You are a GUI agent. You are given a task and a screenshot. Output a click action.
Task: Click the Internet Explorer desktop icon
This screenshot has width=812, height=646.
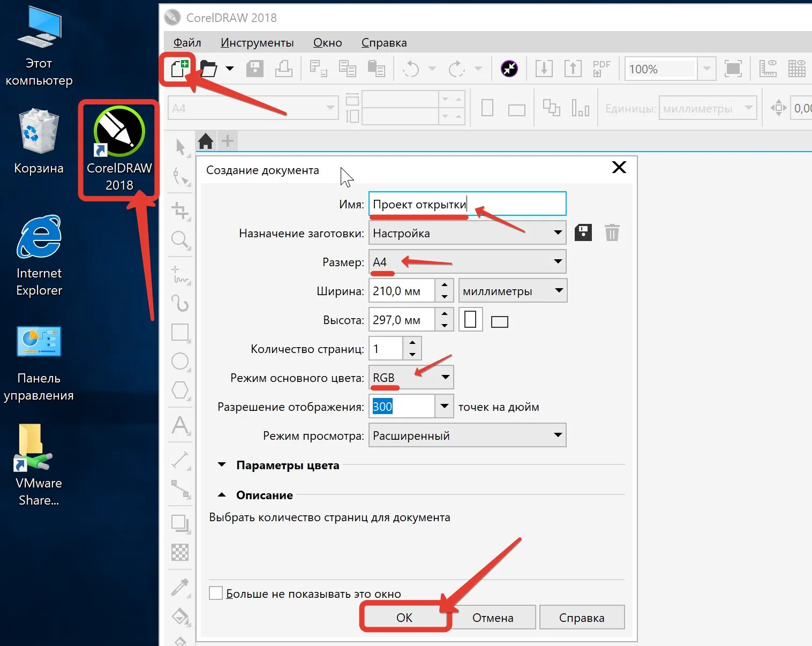(39, 256)
